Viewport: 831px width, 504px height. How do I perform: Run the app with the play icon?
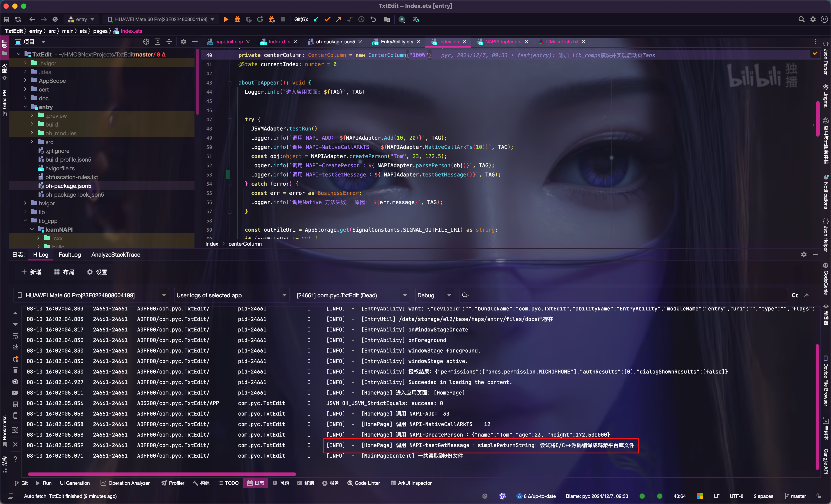[x=226, y=19]
